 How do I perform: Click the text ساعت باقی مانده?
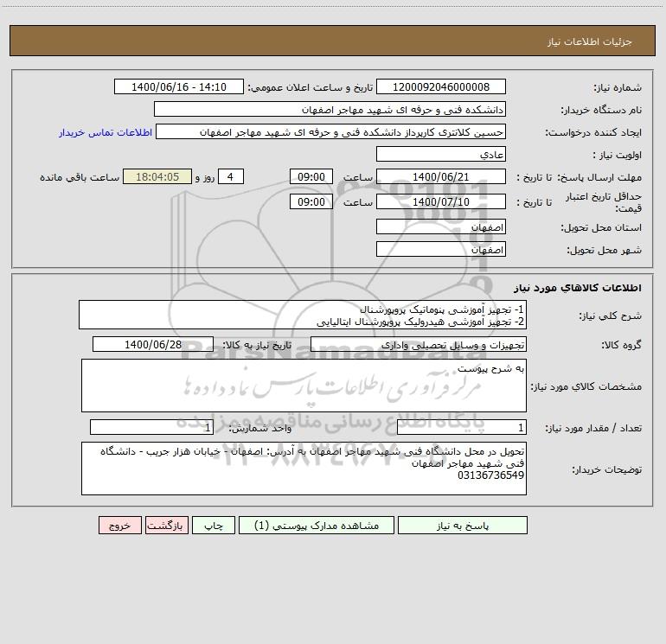coord(80,177)
